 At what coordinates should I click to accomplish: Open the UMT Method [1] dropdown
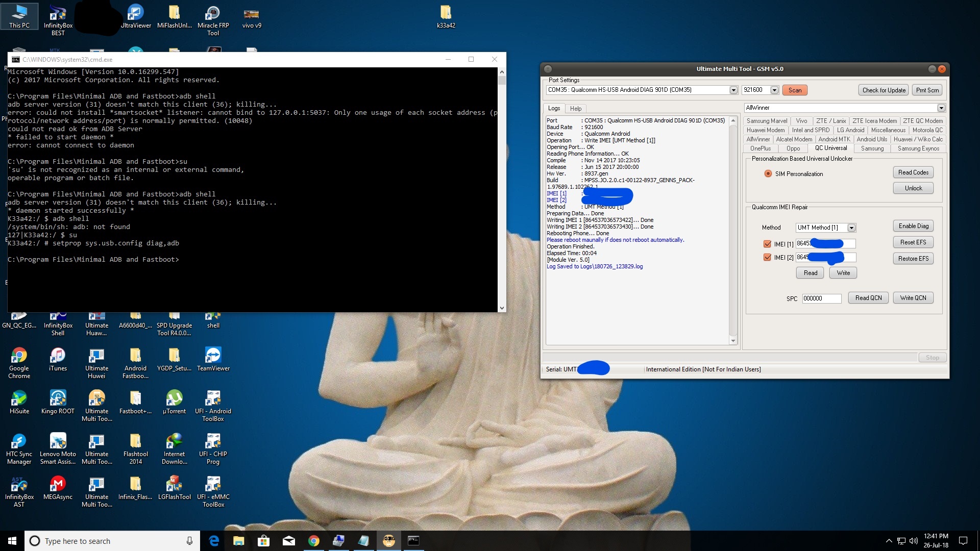tap(851, 228)
